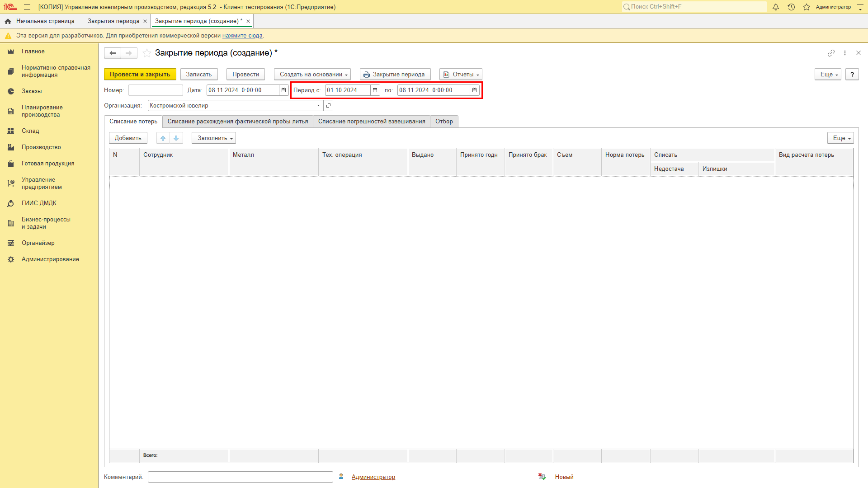Open favorites star in title bar
The height and width of the screenshot is (488, 868).
(x=807, y=7)
